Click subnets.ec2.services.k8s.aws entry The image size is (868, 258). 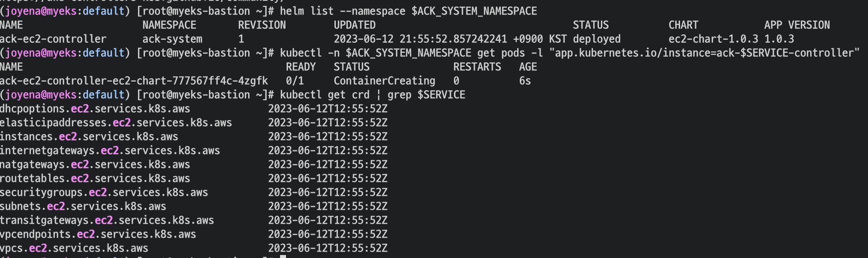click(x=83, y=206)
